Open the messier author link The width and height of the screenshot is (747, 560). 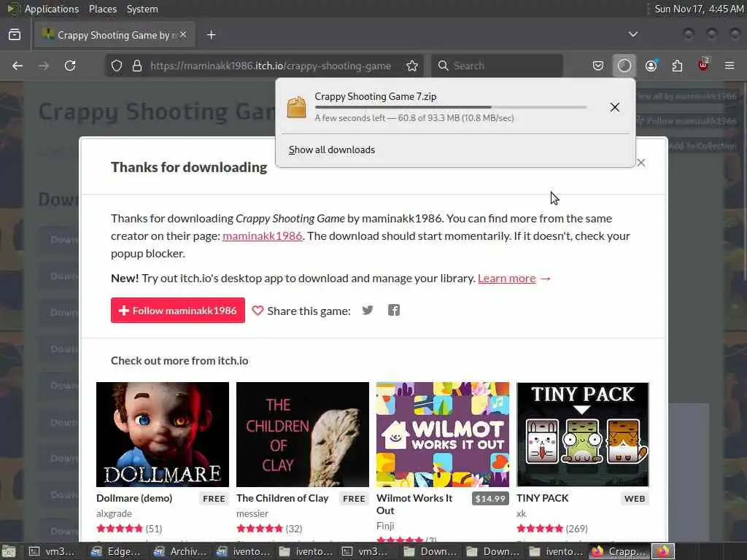(x=252, y=514)
